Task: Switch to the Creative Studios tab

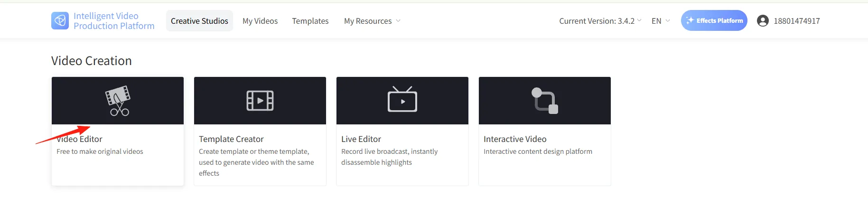Action: click(x=199, y=21)
